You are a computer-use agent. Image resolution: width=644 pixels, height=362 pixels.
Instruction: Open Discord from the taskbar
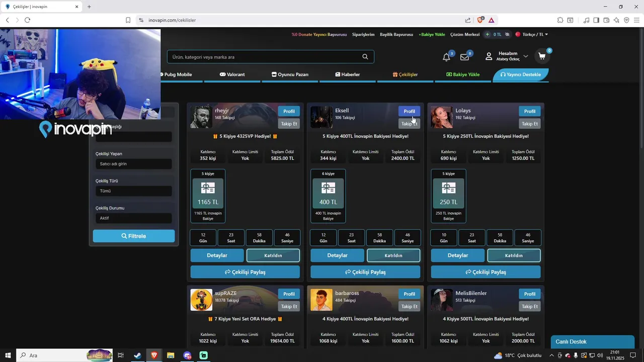(187, 355)
